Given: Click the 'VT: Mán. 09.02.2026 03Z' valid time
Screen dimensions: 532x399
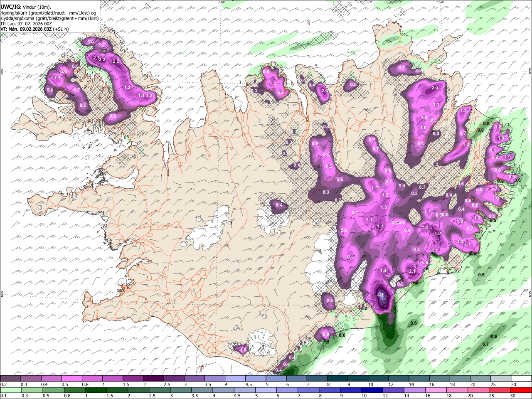Looking at the screenshot, I should tap(26, 29).
